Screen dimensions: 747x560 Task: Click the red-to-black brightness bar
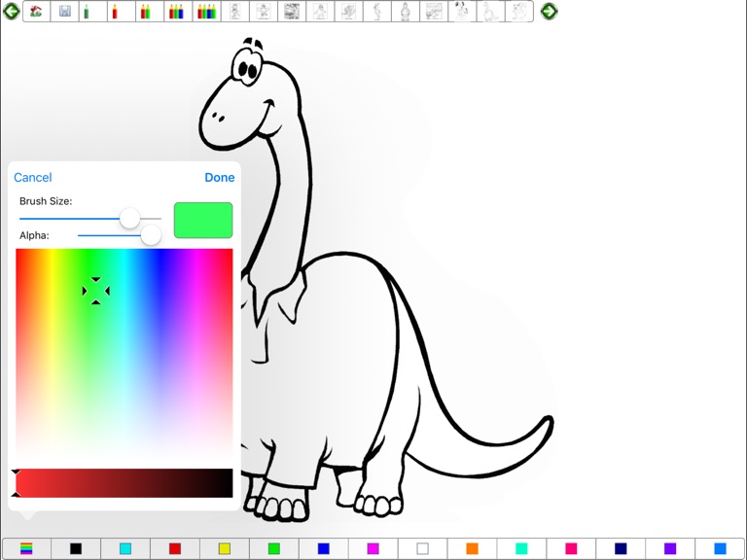point(124,483)
